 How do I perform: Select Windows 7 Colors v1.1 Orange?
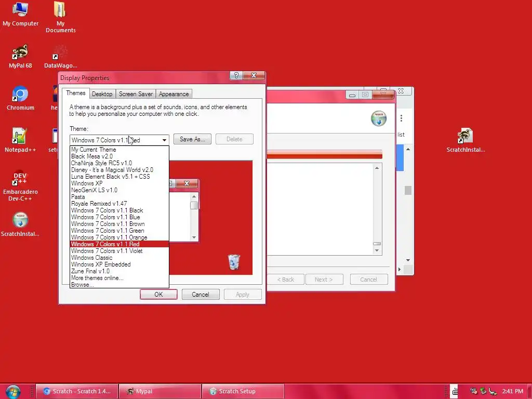(119, 237)
